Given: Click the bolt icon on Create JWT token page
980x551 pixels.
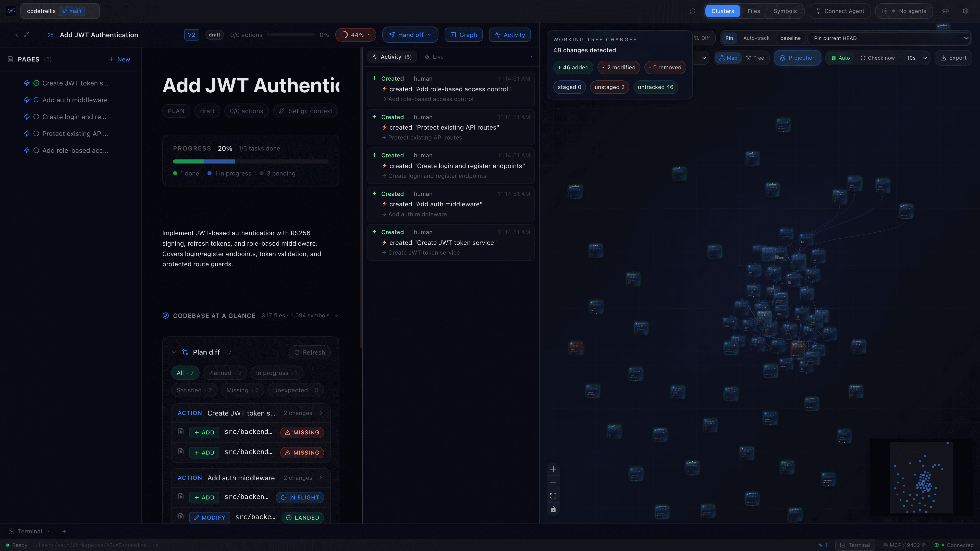Looking at the screenshot, I should click(27, 83).
